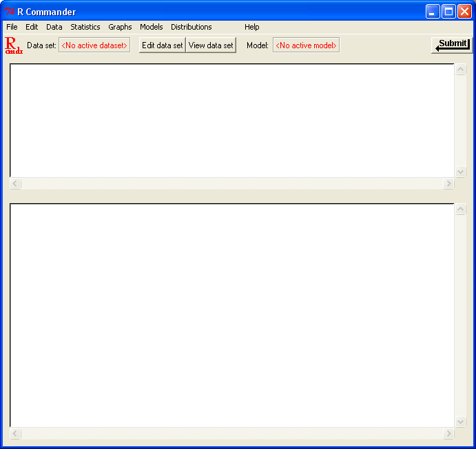Open the Graphs menu
Image resolution: width=476 pixels, height=449 pixels.
tap(120, 27)
